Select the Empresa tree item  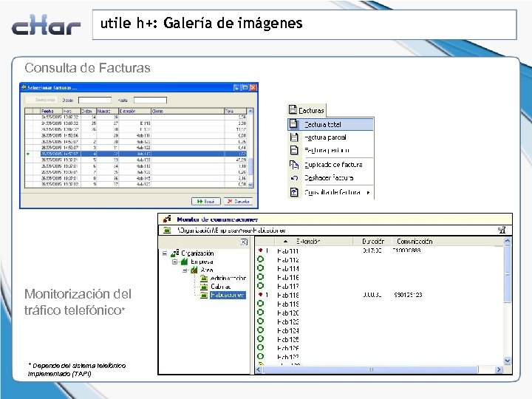pyautogui.click(x=202, y=262)
